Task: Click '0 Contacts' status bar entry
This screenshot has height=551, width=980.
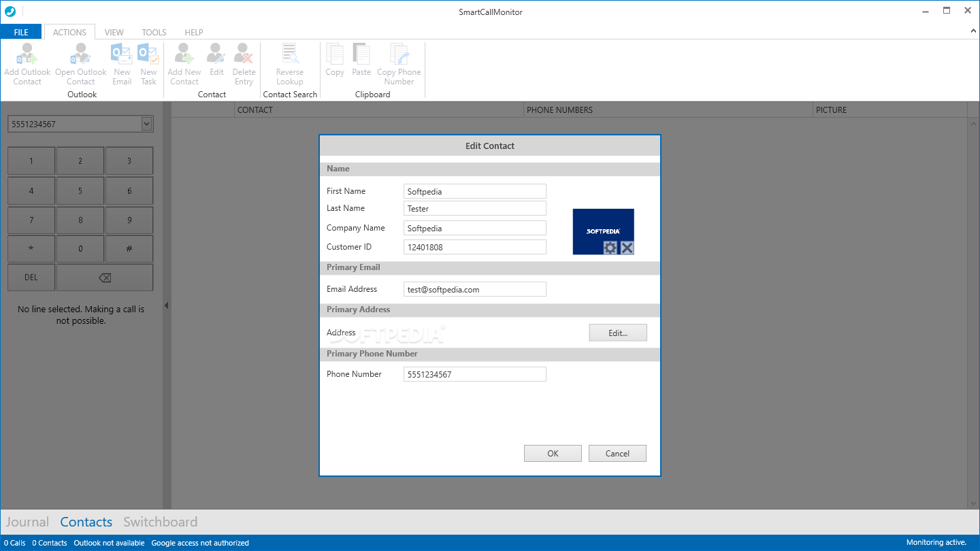Action: [x=50, y=543]
